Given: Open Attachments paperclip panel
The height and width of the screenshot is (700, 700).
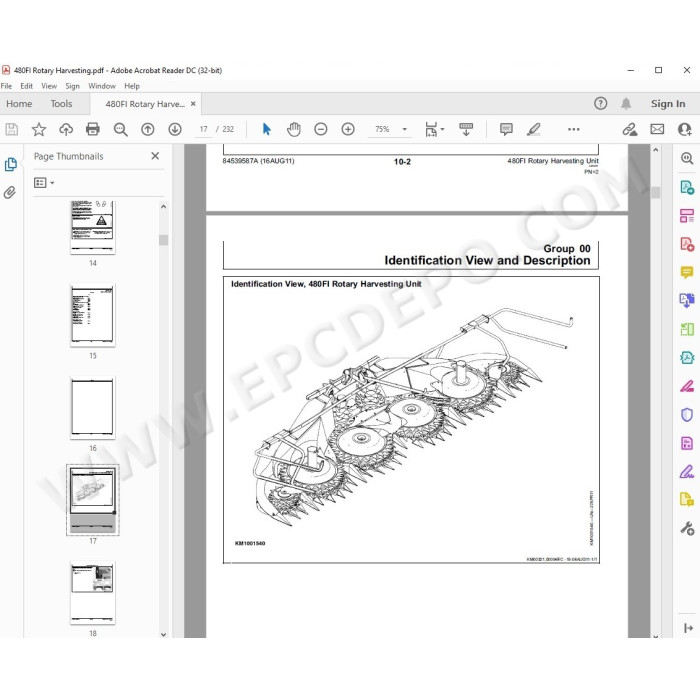Looking at the screenshot, I should click(10, 192).
